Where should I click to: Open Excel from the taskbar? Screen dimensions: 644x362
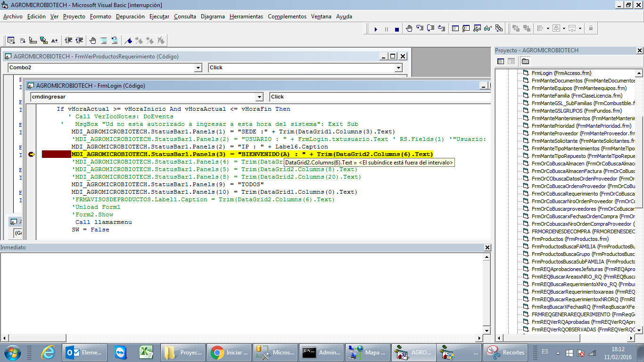146,352
